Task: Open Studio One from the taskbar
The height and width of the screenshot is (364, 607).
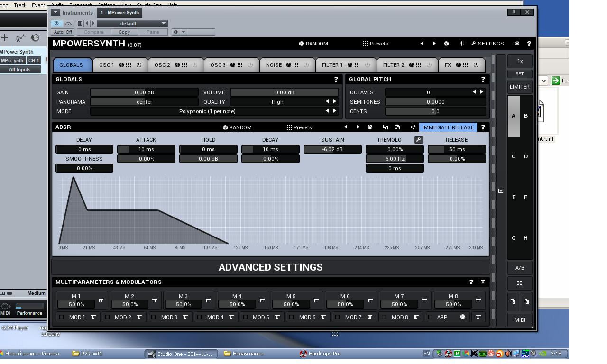Action: pos(181,354)
